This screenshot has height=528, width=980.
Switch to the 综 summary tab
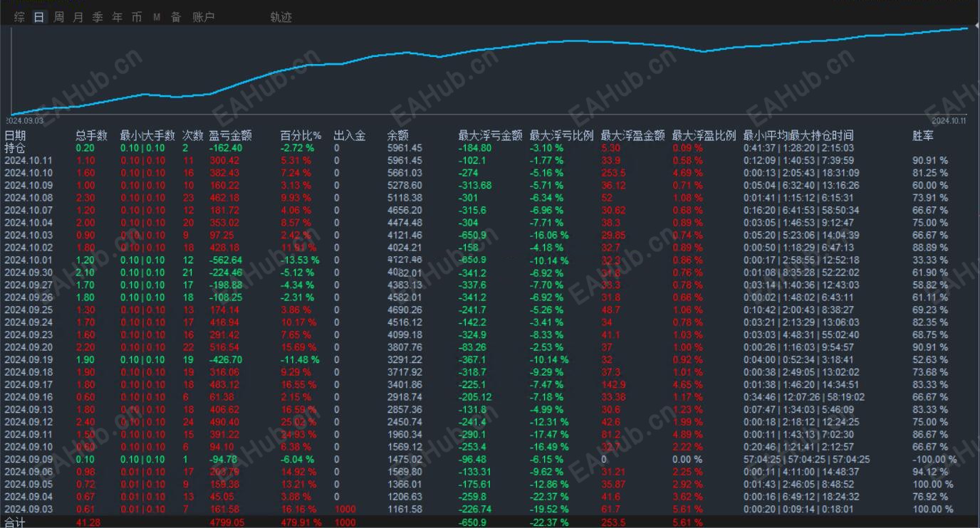(20, 17)
